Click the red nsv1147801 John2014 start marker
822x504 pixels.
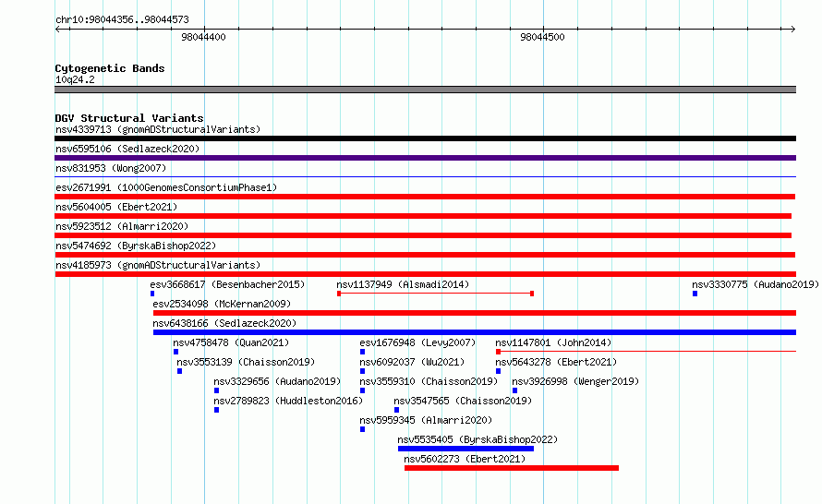[498, 352]
